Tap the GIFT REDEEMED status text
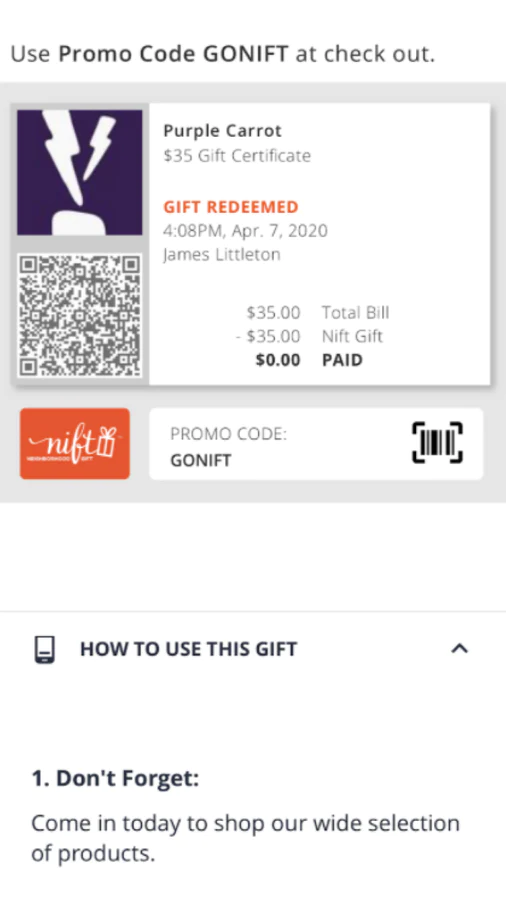This screenshot has height=900, width=506. click(231, 207)
